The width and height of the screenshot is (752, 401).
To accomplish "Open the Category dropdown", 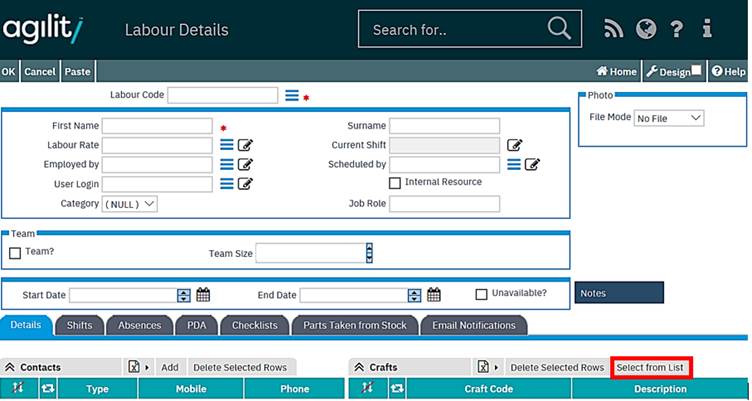I will coord(130,204).
